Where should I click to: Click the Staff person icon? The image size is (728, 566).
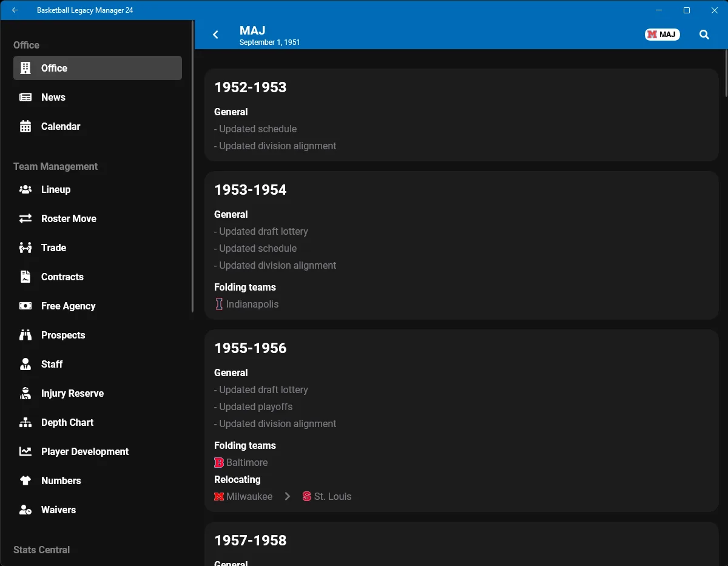coord(25,364)
